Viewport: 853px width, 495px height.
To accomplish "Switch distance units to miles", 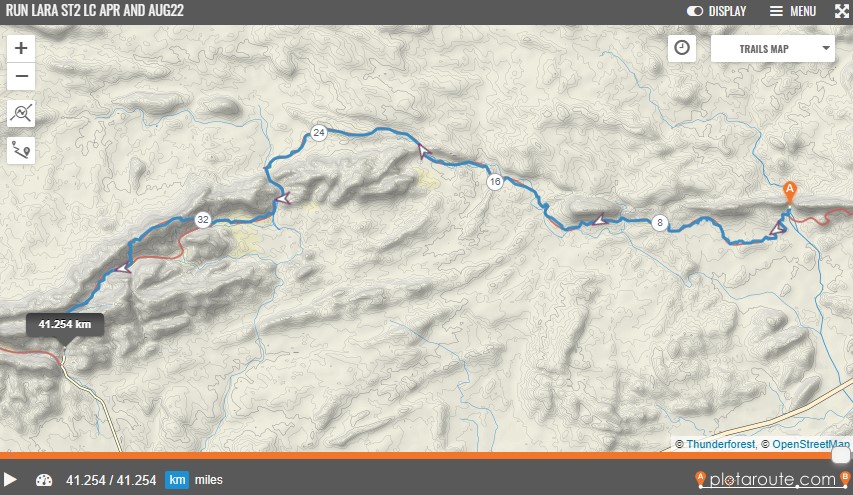I will pos(208,480).
